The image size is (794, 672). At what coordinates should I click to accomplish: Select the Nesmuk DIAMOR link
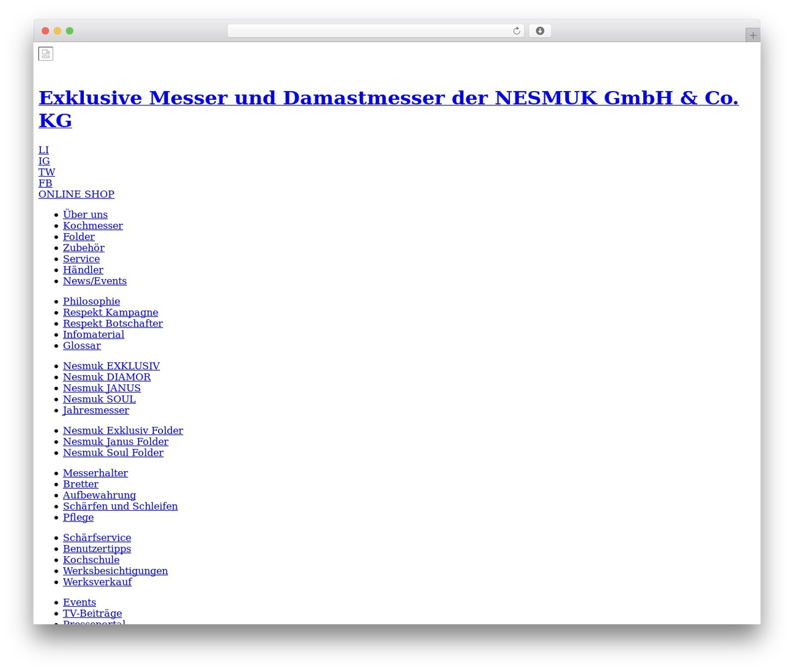point(107,378)
